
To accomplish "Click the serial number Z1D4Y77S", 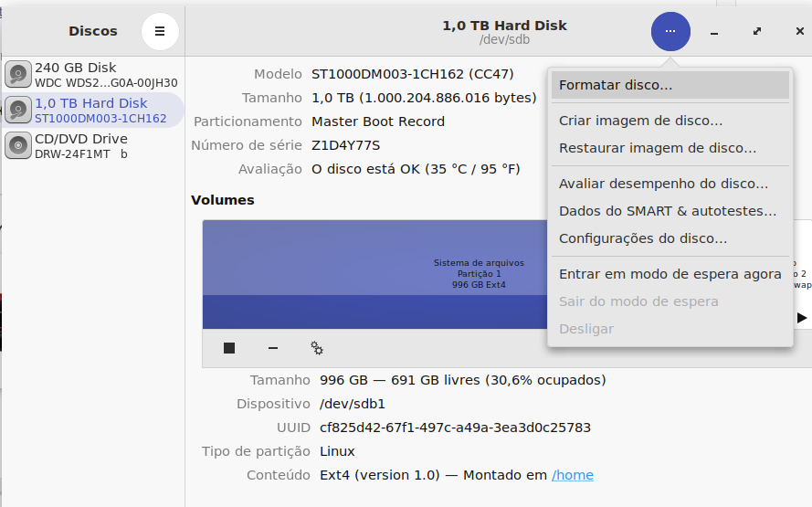I will click(x=345, y=145).
